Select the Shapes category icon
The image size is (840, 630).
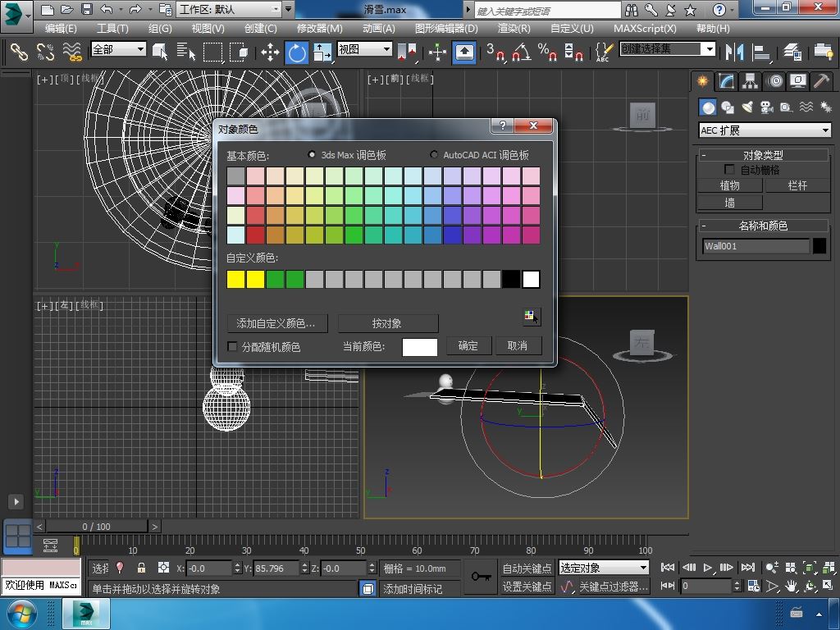coord(728,107)
